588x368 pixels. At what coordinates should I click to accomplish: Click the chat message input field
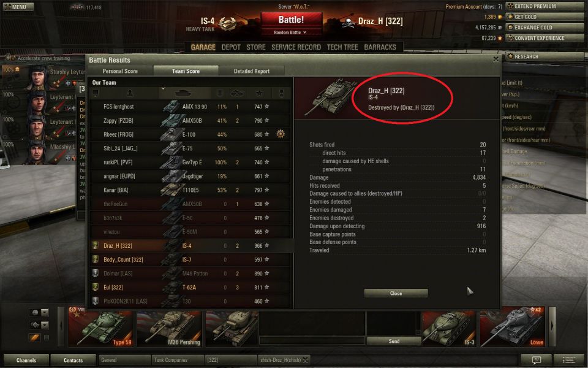(x=312, y=340)
